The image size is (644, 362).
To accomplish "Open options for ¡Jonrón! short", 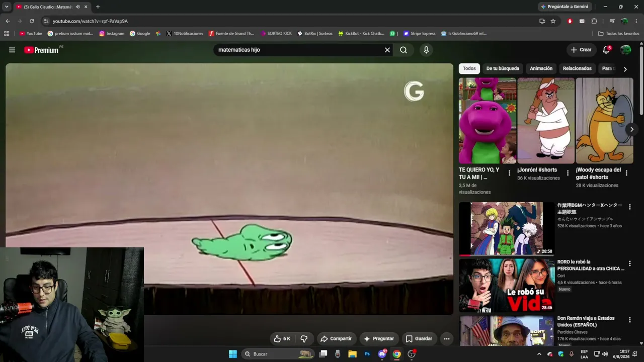I will (x=568, y=173).
